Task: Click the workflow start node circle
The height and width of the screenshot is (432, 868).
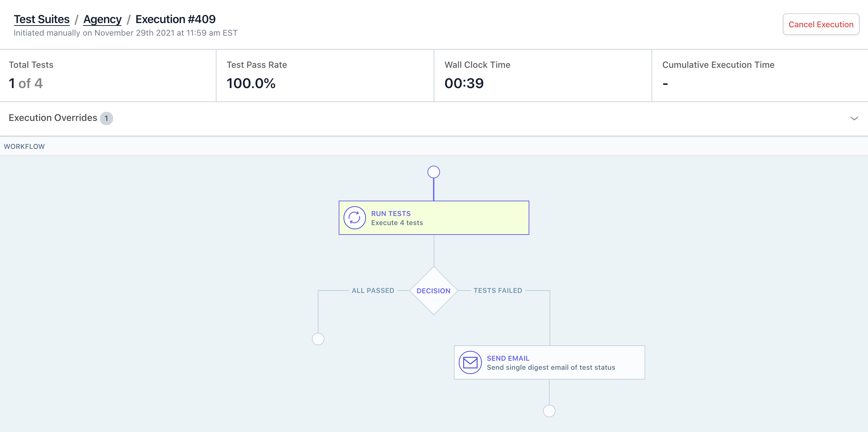Action: tap(434, 172)
